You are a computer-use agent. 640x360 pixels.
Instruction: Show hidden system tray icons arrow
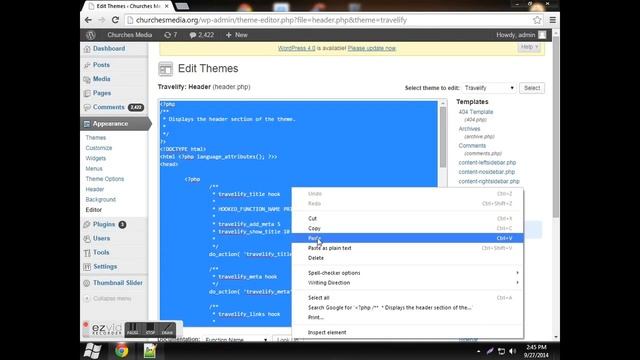478,351
